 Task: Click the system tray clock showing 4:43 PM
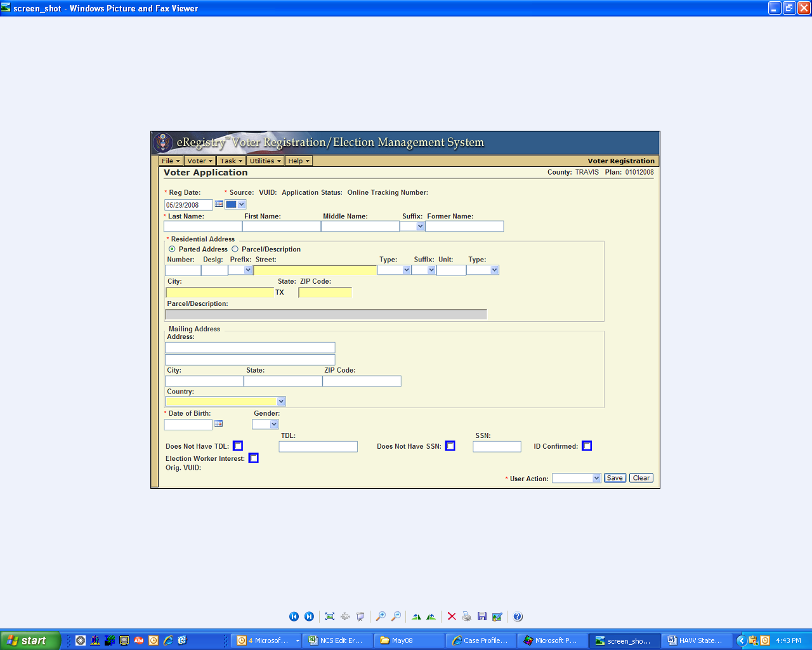[x=789, y=640]
